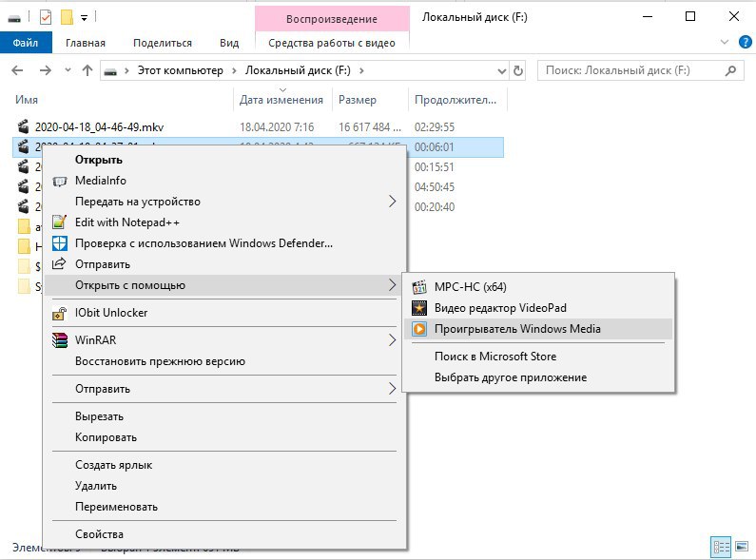This screenshot has width=756, height=560.
Task: Click the new folder quick access icon
Action: click(67, 18)
